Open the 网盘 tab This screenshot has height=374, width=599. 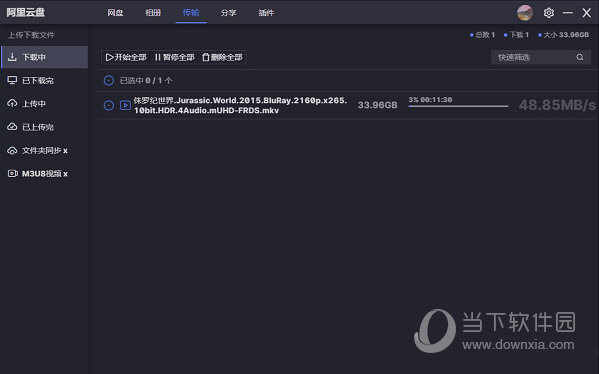point(115,13)
